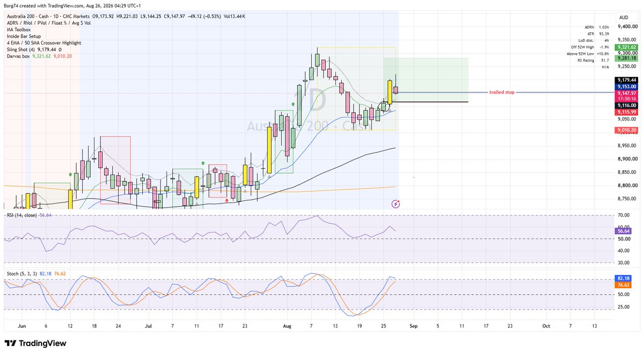
Task: Click the 70.00 RSI scale label
Action: pos(624,215)
